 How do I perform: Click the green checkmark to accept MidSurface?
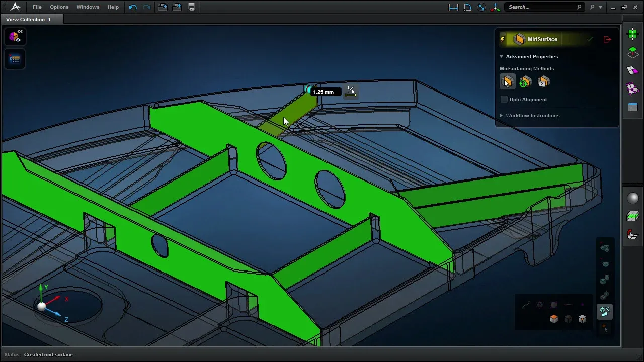point(590,39)
